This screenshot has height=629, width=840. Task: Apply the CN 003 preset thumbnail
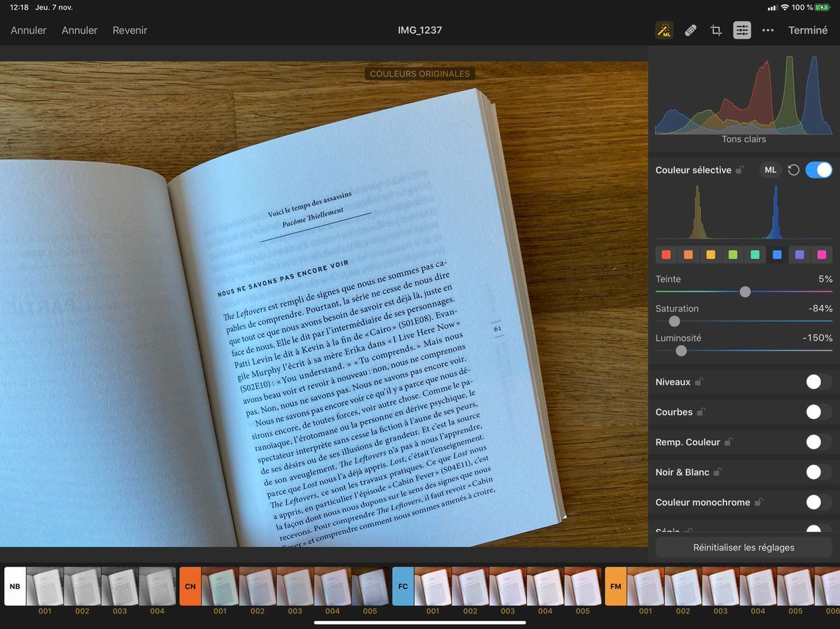click(295, 586)
